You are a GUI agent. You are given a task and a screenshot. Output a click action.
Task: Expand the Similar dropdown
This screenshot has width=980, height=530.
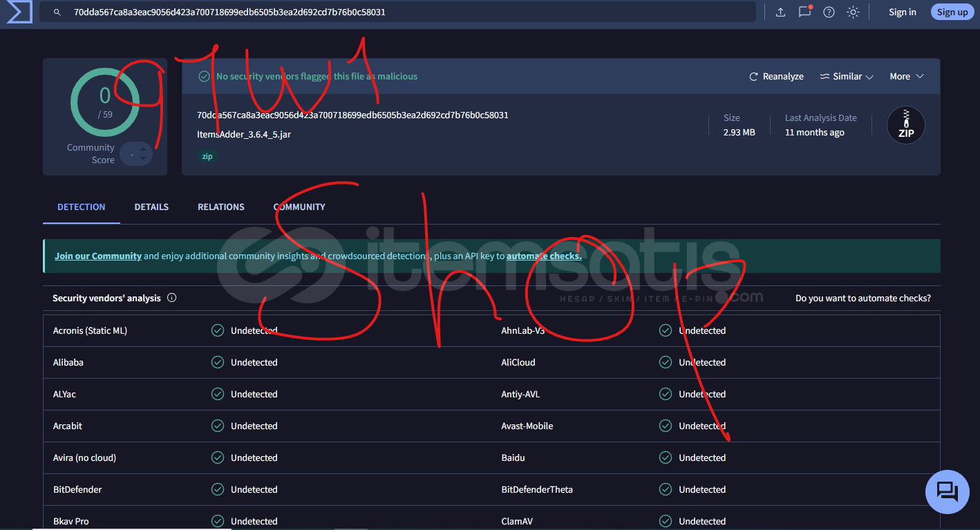coord(847,76)
